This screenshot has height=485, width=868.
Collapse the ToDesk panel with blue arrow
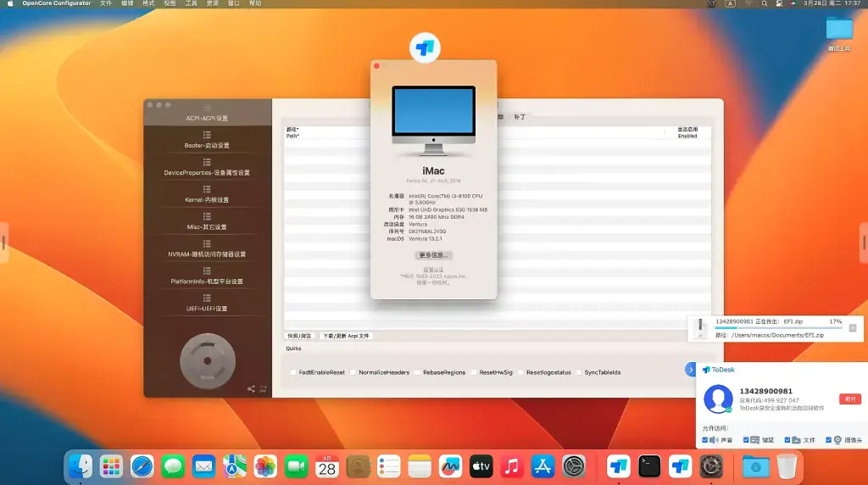(x=690, y=370)
